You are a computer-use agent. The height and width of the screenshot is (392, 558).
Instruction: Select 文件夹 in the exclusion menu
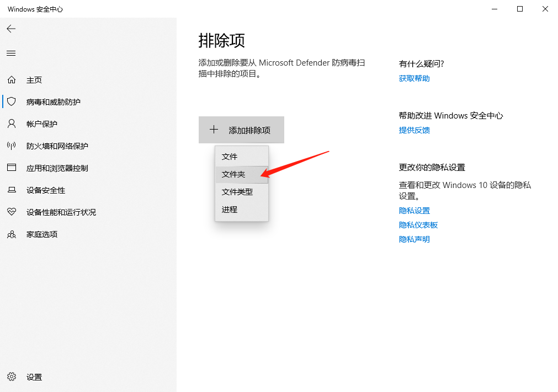pos(233,174)
